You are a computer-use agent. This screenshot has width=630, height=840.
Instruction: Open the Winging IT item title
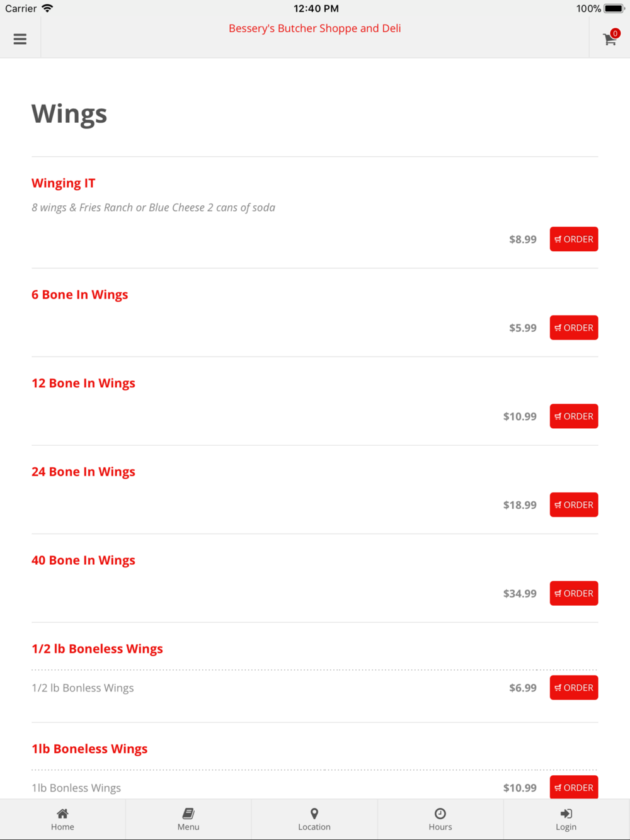click(x=63, y=183)
